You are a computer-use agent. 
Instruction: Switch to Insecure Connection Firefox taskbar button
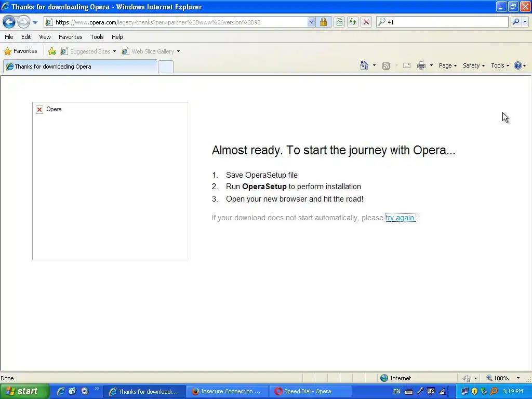(x=227, y=392)
